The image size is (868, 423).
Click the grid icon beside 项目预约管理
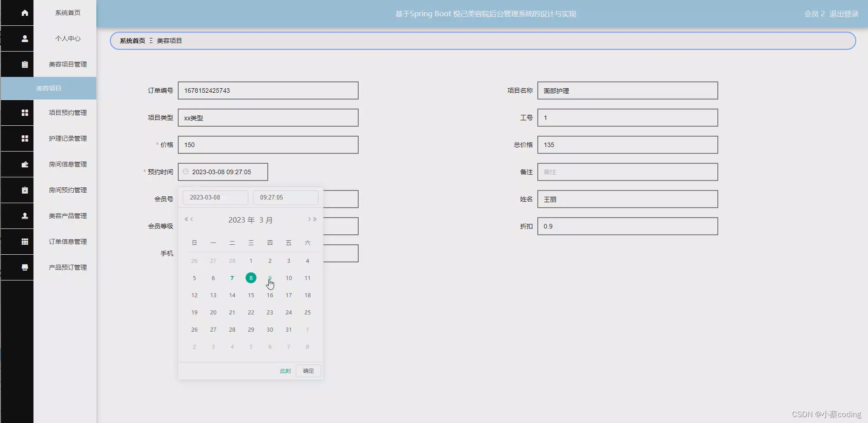click(25, 113)
